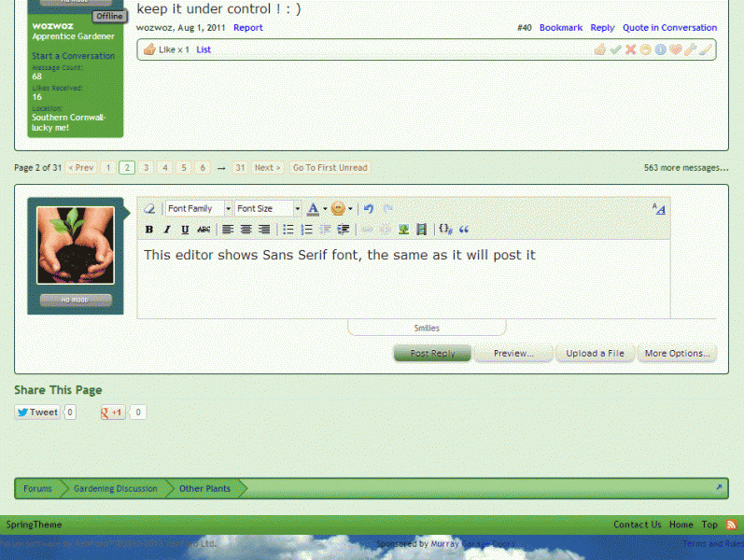Image resolution: width=744 pixels, height=560 pixels.
Task: Click the unlink icon
Action: tap(386, 230)
